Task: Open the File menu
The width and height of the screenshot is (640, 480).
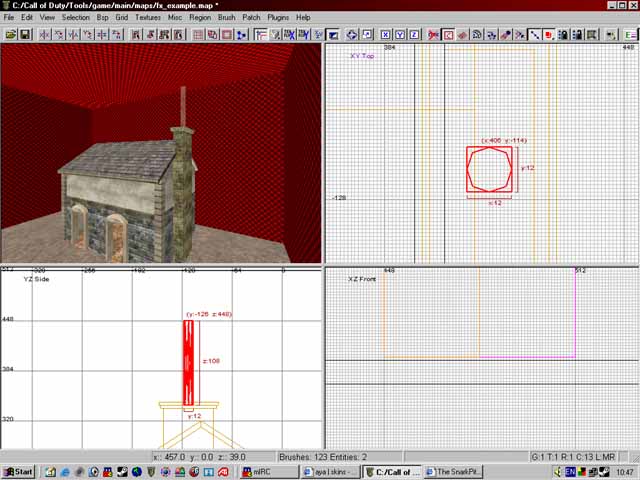Action: (9, 17)
